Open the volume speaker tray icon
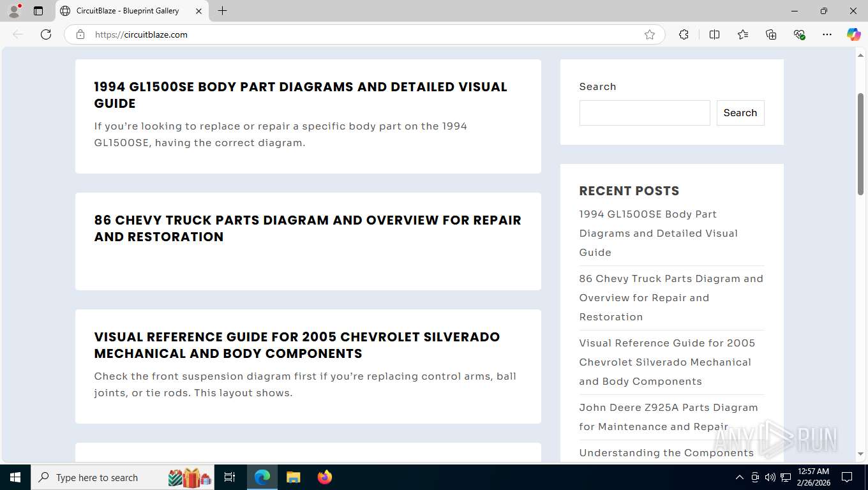The height and width of the screenshot is (490, 868). point(770,477)
